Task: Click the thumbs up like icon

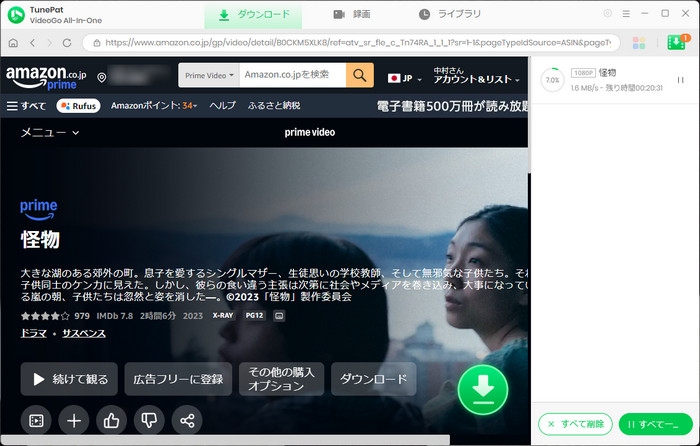Action: point(111,420)
